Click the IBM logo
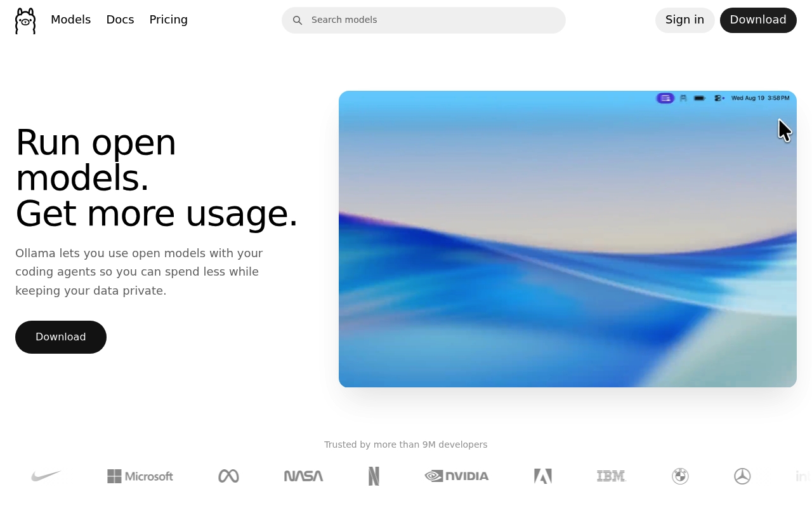 tap(612, 476)
